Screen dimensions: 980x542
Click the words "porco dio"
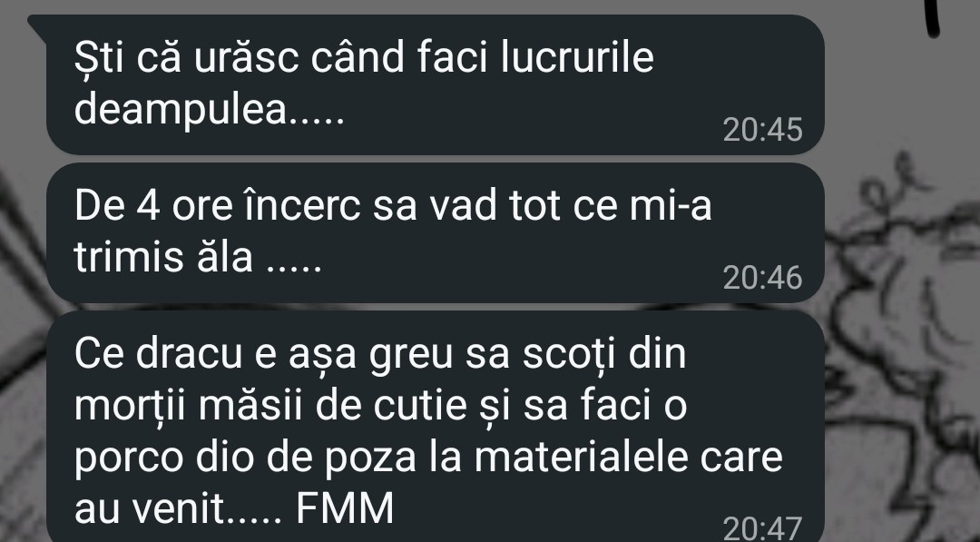[163, 457]
